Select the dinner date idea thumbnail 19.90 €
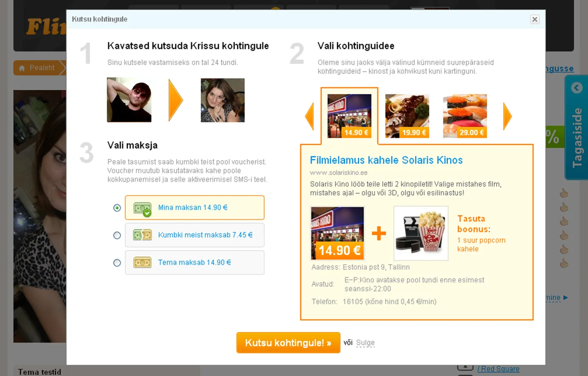 (x=407, y=116)
